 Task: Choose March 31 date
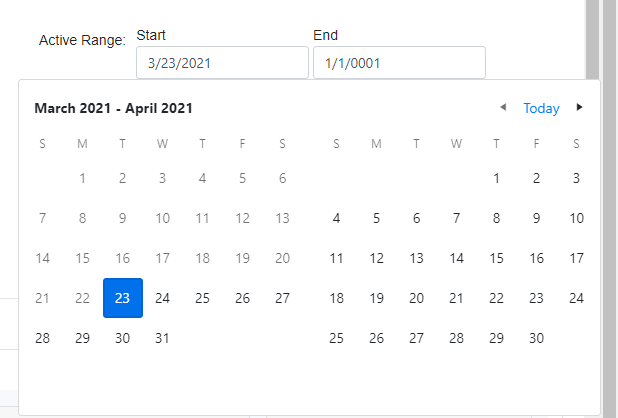163,338
